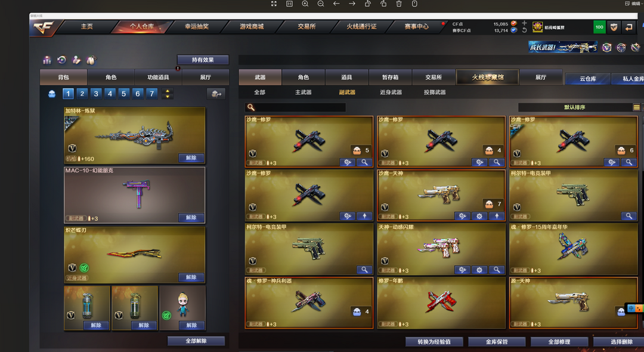
Task: Switch to the 暂存箱 tab
Action: click(390, 77)
